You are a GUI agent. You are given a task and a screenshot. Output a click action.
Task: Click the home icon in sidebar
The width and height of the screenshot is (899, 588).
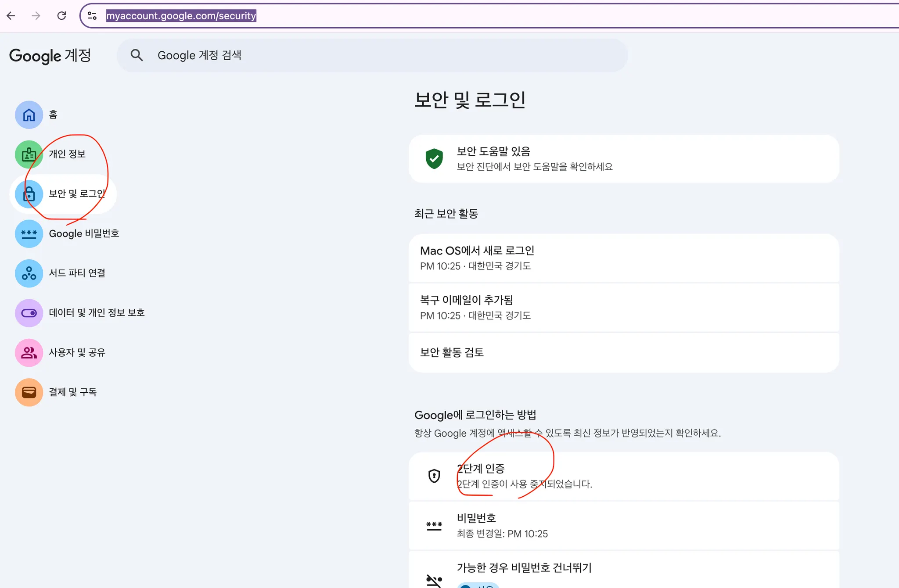[x=29, y=115]
